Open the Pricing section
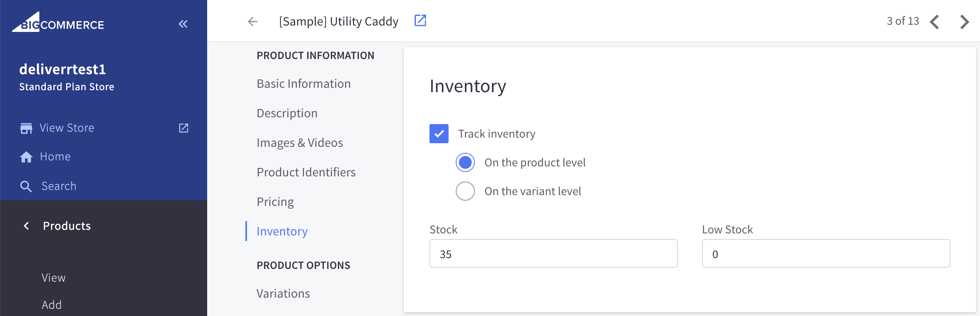This screenshot has height=316, width=980. coord(275,202)
